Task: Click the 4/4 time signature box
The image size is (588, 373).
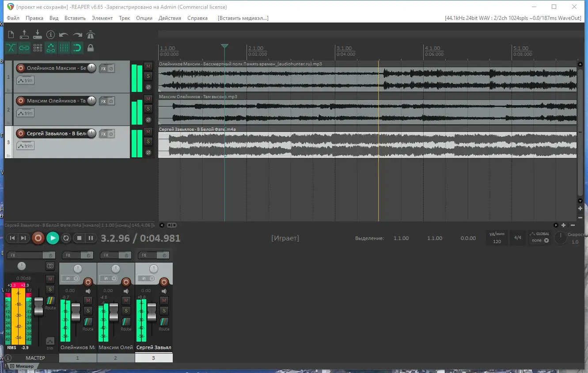Action: [x=518, y=238]
